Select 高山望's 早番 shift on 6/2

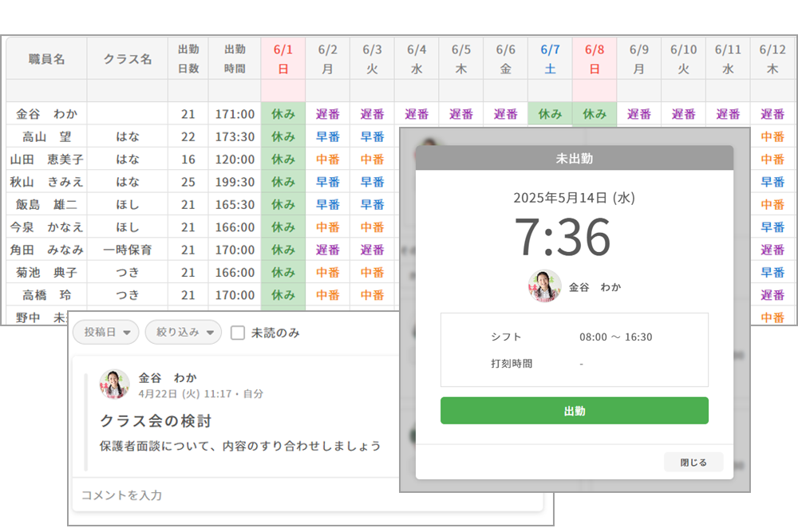327,136
